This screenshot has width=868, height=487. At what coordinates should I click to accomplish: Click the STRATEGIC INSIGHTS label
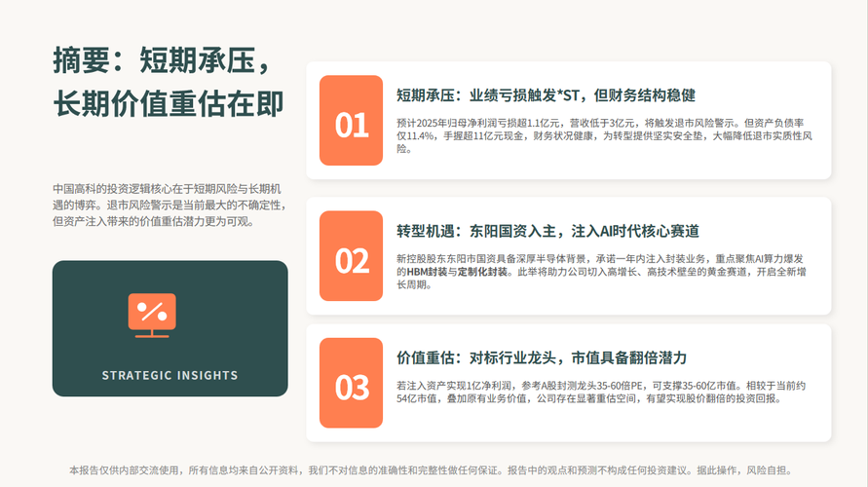pyautogui.click(x=170, y=375)
